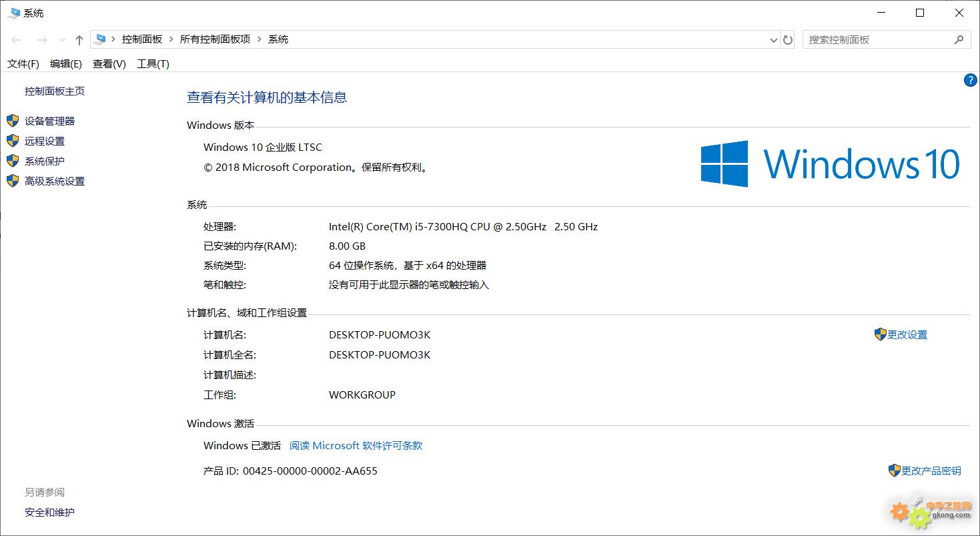Click the computer icon in address bar

[100, 39]
